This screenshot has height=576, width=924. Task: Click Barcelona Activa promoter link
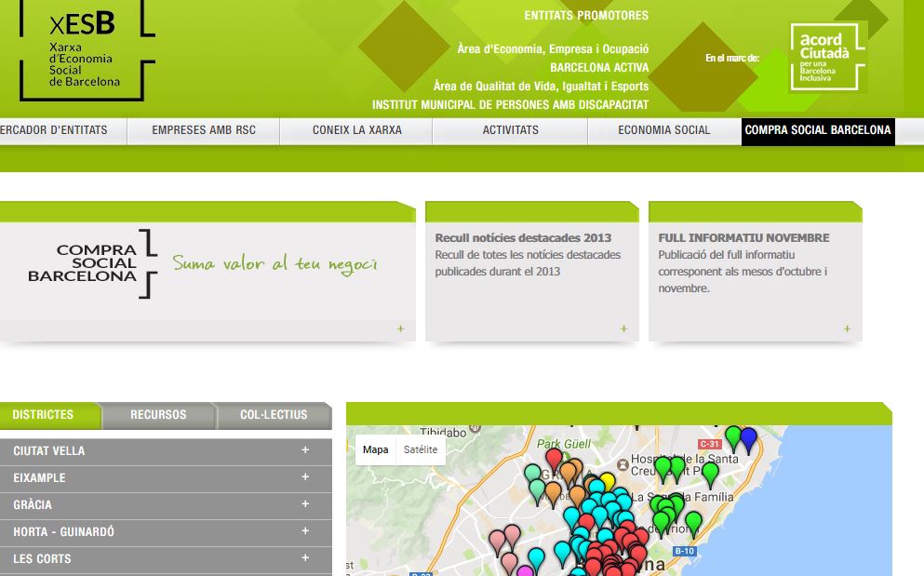(599, 68)
